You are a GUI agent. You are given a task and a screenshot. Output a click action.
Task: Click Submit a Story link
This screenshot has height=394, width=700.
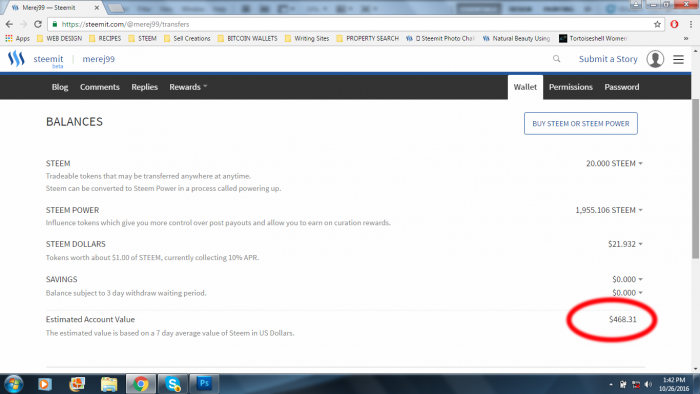pos(608,59)
